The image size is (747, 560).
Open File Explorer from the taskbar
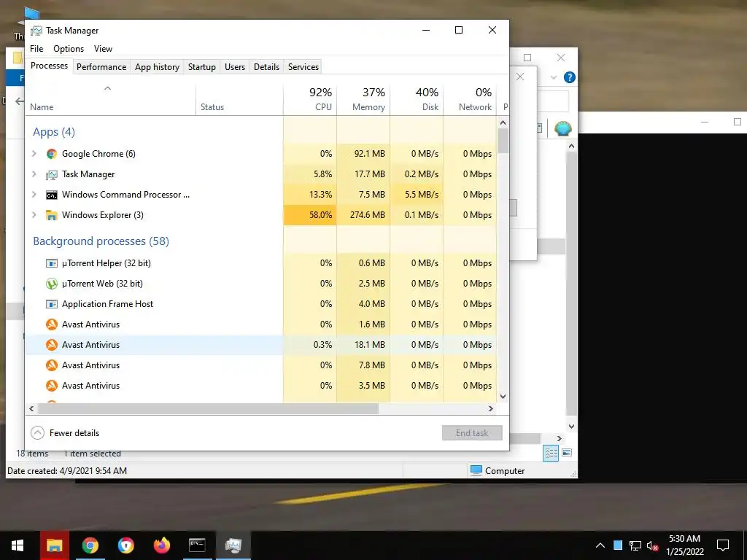click(x=54, y=545)
